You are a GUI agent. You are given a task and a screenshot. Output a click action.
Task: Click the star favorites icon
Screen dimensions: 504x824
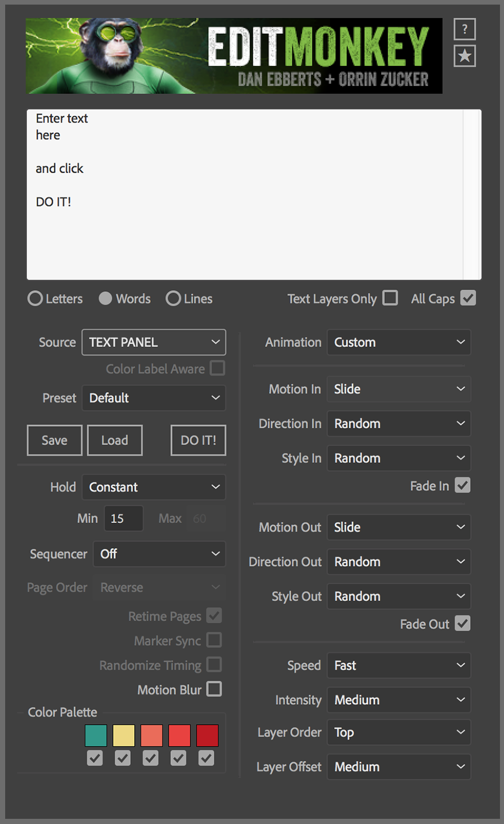pyautogui.click(x=464, y=56)
